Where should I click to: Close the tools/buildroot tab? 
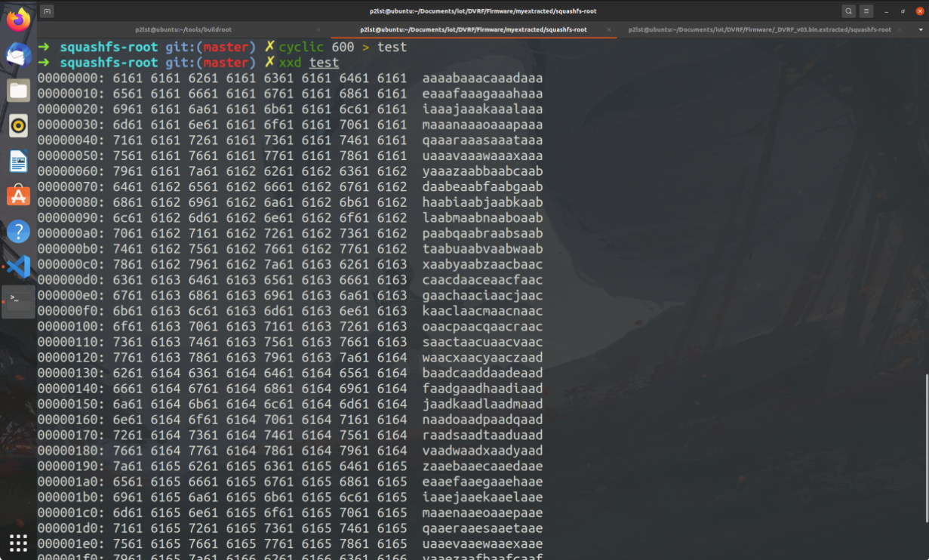[318, 29]
